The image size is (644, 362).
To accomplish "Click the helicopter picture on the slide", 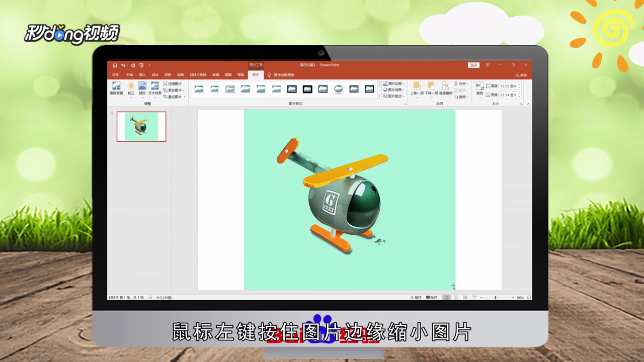I will [350, 200].
